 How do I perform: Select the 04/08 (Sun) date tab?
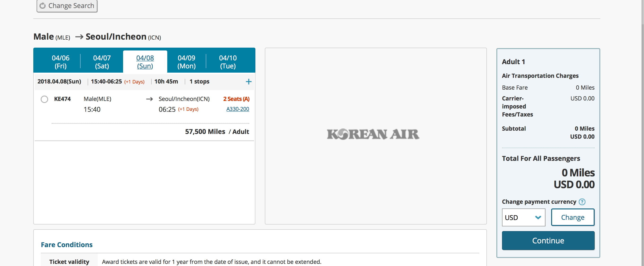[x=145, y=62]
